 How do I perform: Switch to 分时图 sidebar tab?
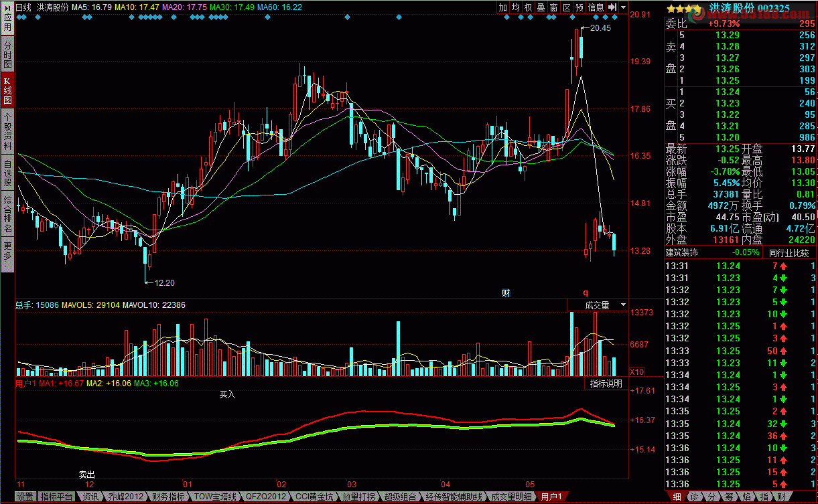coord(7,54)
